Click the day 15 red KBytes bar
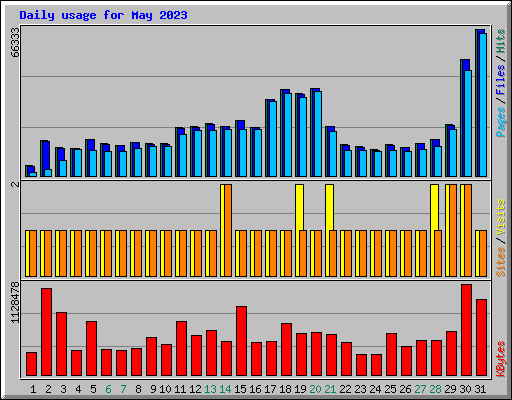This screenshot has height=400, width=512. pyautogui.click(x=241, y=341)
